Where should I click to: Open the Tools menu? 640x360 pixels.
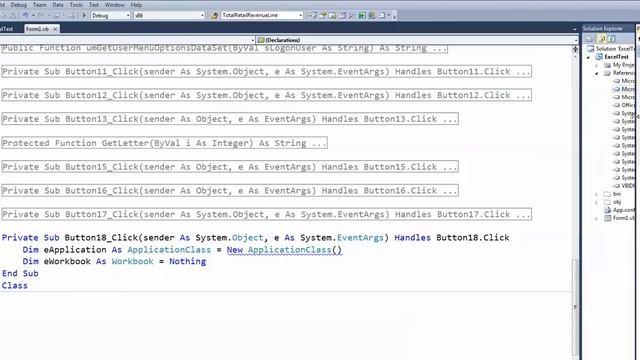(x=76, y=5)
